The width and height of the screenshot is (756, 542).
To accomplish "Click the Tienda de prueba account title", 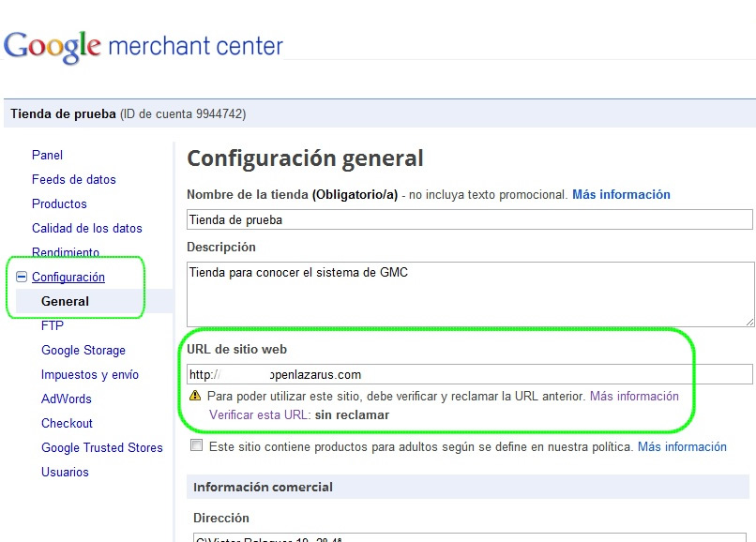I will [63, 114].
